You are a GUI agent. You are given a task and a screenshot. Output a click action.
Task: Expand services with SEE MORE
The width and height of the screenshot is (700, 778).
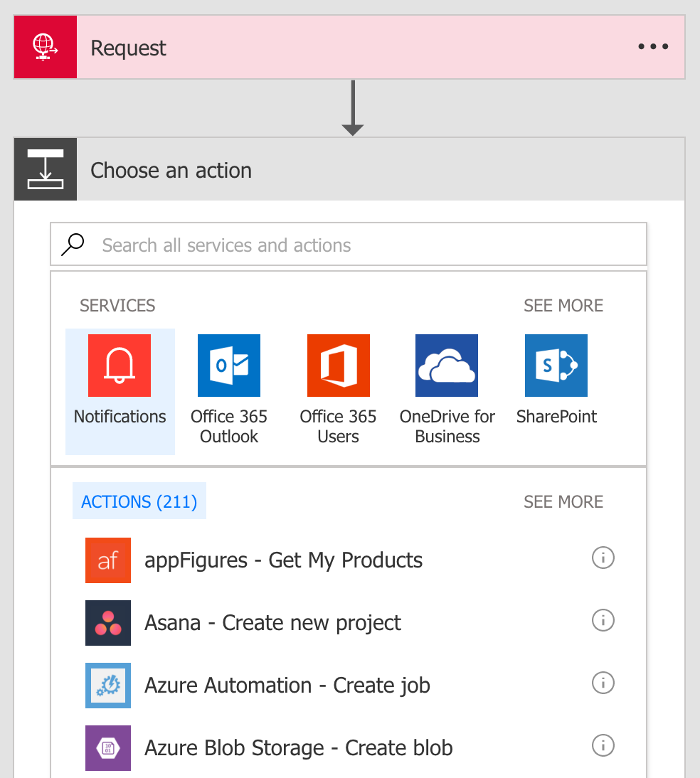pyautogui.click(x=563, y=305)
